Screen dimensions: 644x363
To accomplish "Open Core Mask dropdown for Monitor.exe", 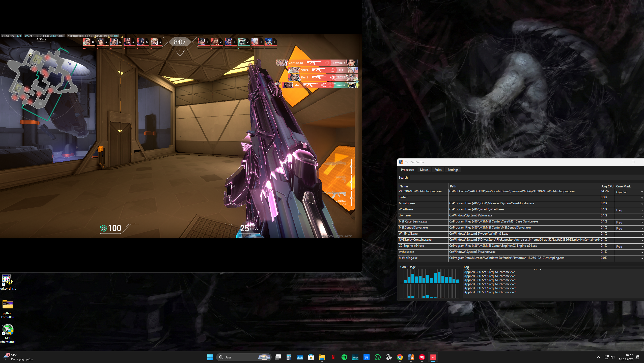I will [x=642, y=204].
